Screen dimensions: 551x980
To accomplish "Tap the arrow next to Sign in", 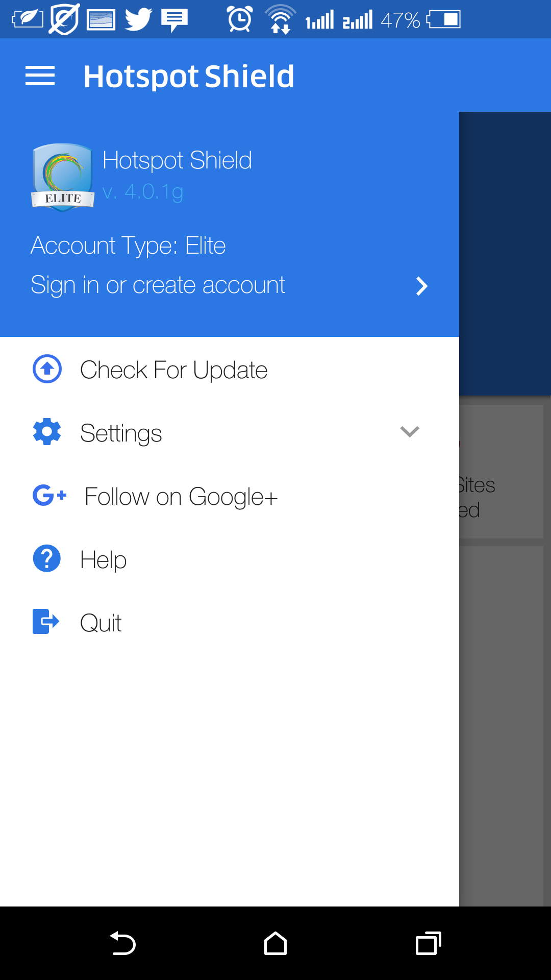I will 421,286.
